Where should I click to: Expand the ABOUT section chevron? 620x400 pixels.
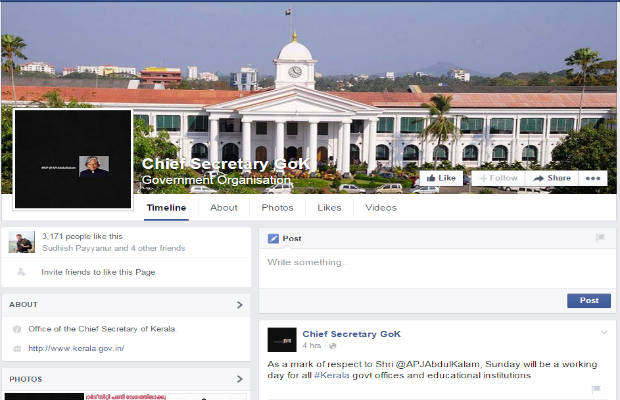point(240,305)
